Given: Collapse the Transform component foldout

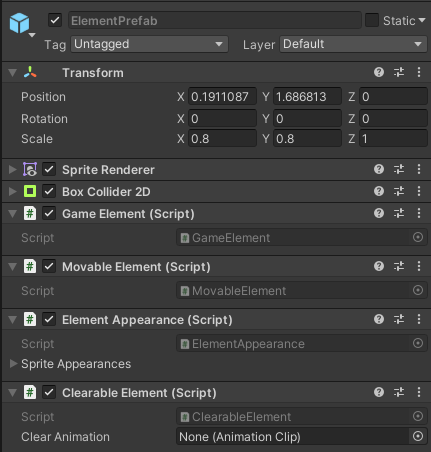Looking at the screenshot, I should tap(13, 73).
